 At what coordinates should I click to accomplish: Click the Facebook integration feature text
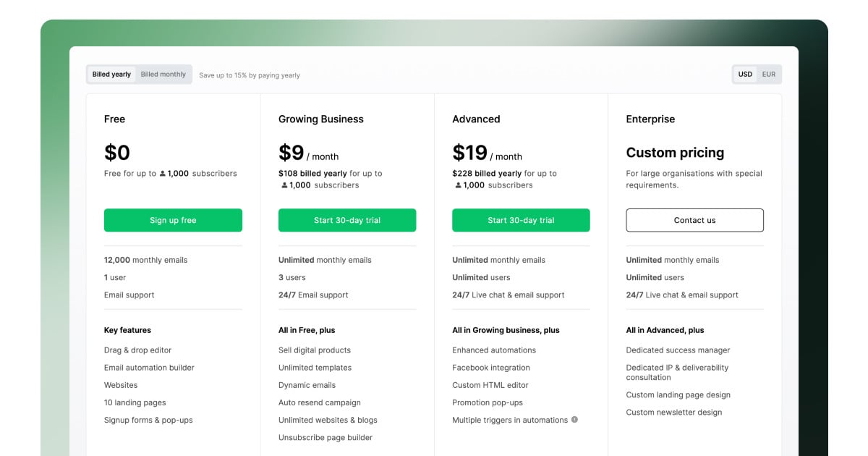(x=491, y=368)
